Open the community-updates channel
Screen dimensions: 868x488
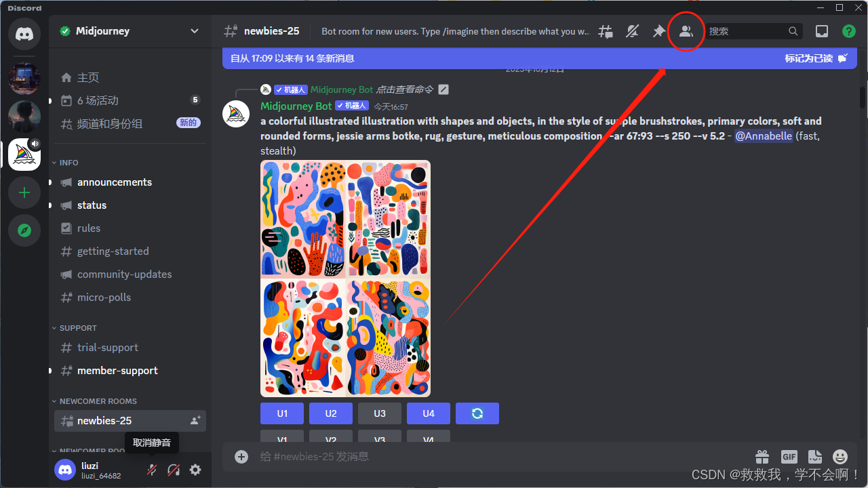[130, 274]
